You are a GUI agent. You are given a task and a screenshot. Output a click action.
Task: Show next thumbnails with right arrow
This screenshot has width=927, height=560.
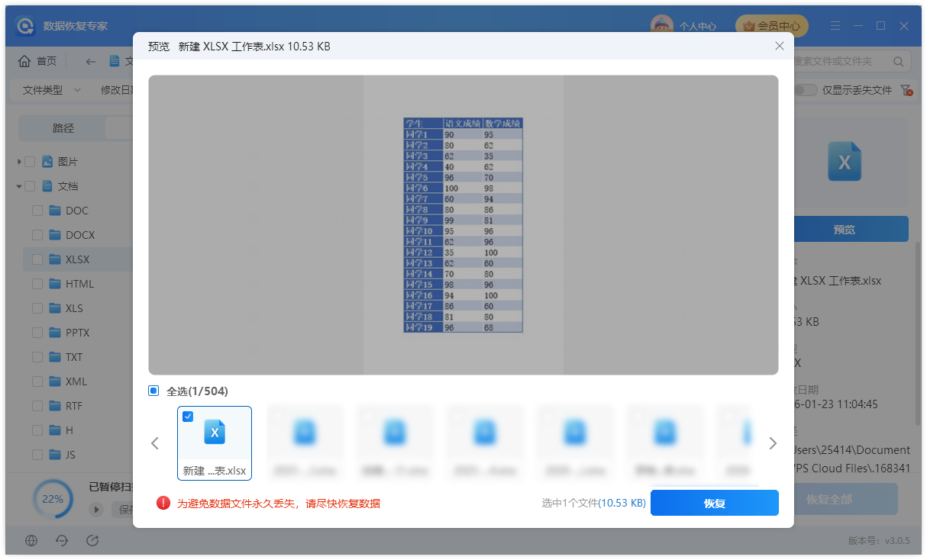click(772, 443)
